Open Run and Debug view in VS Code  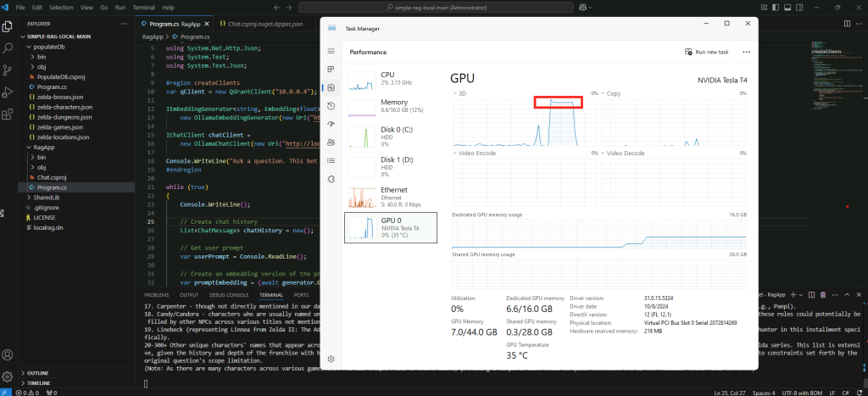[8, 92]
